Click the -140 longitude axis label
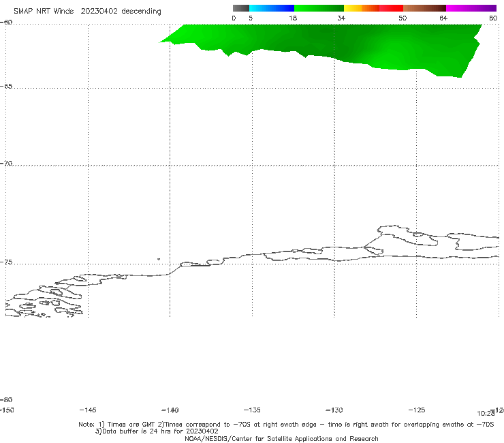The width and height of the screenshot is (504, 443). click(x=170, y=410)
